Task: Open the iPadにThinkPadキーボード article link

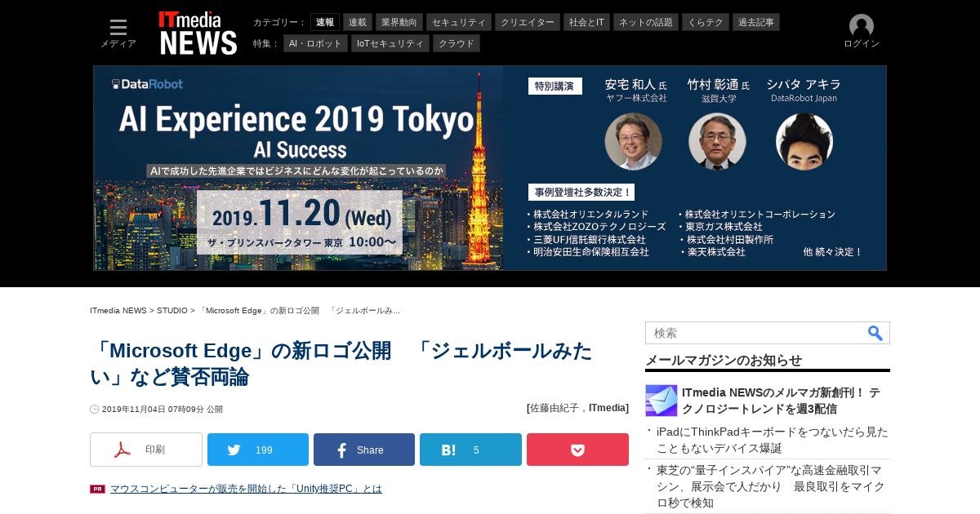Action: coord(772,440)
